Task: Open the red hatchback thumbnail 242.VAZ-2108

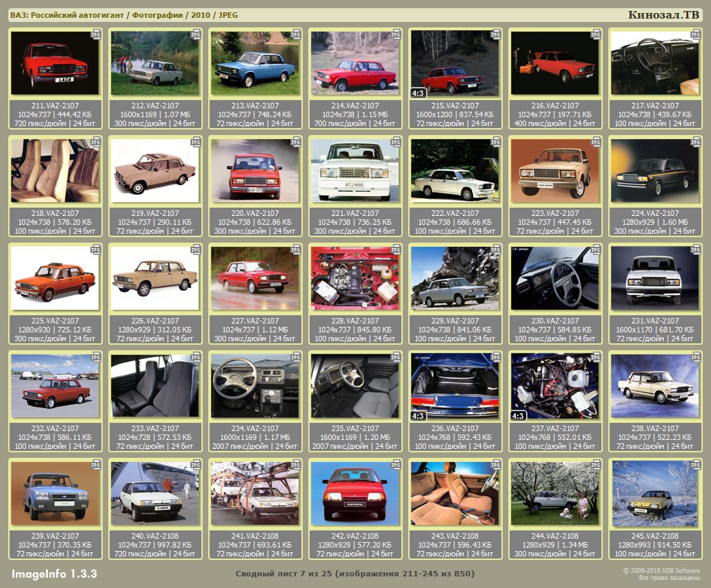Action: click(355, 493)
